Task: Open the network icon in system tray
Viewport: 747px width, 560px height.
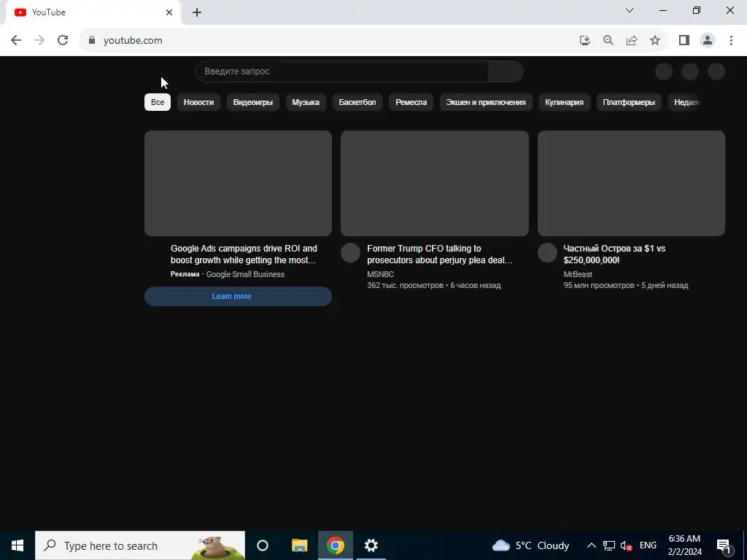Action: pos(609,545)
